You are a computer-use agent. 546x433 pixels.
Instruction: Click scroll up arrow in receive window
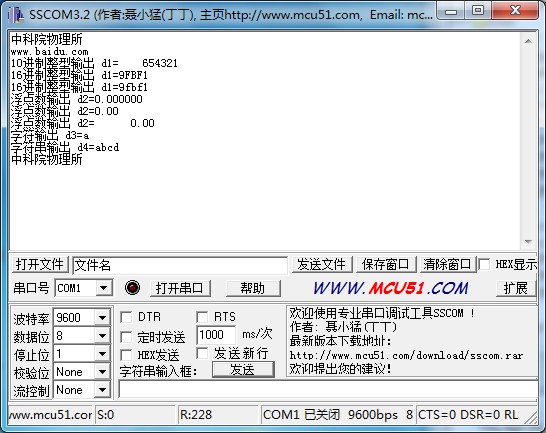coord(528,41)
